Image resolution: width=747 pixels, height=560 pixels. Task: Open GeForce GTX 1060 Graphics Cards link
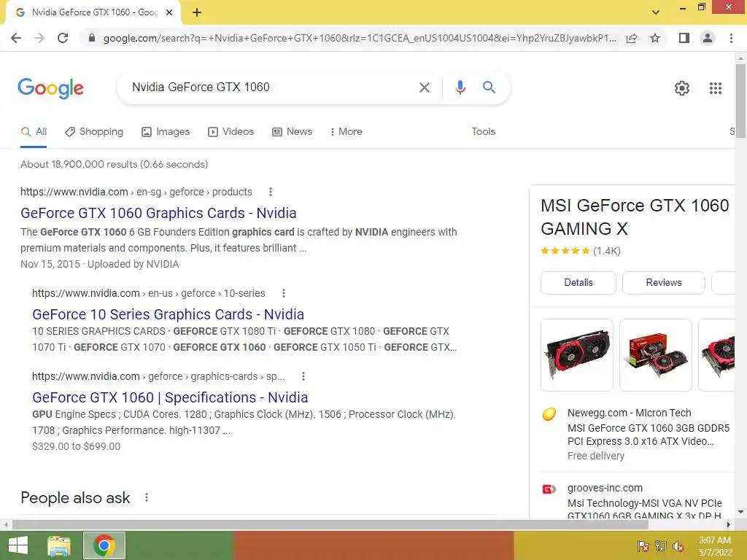pyautogui.click(x=158, y=213)
